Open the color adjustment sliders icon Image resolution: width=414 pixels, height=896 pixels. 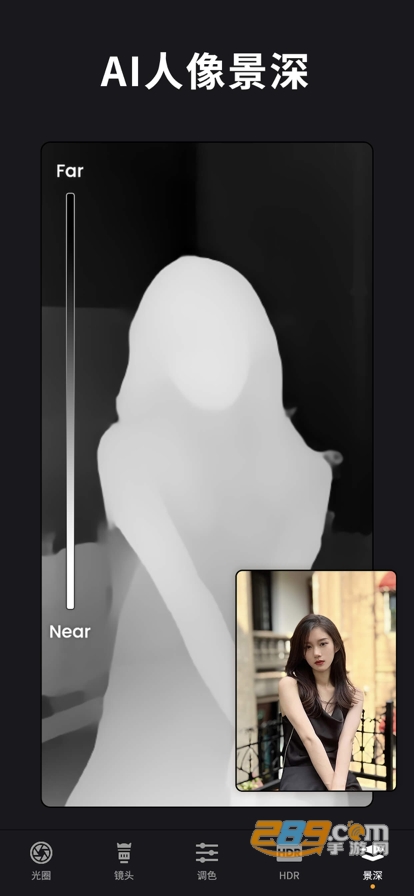206,853
